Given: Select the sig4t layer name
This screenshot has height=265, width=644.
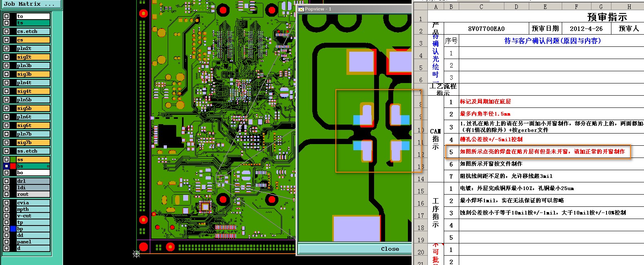Looking at the screenshot, I should (x=33, y=91).
